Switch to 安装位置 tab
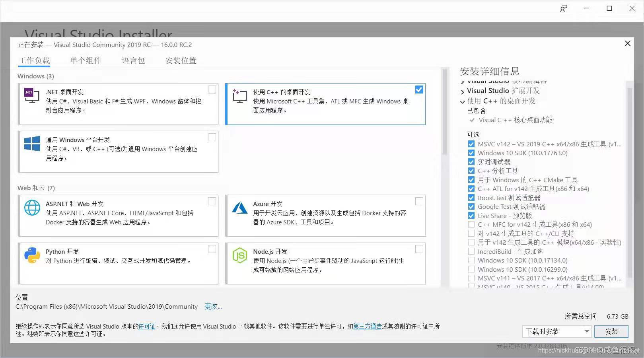The image size is (644, 358). [181, 60]
